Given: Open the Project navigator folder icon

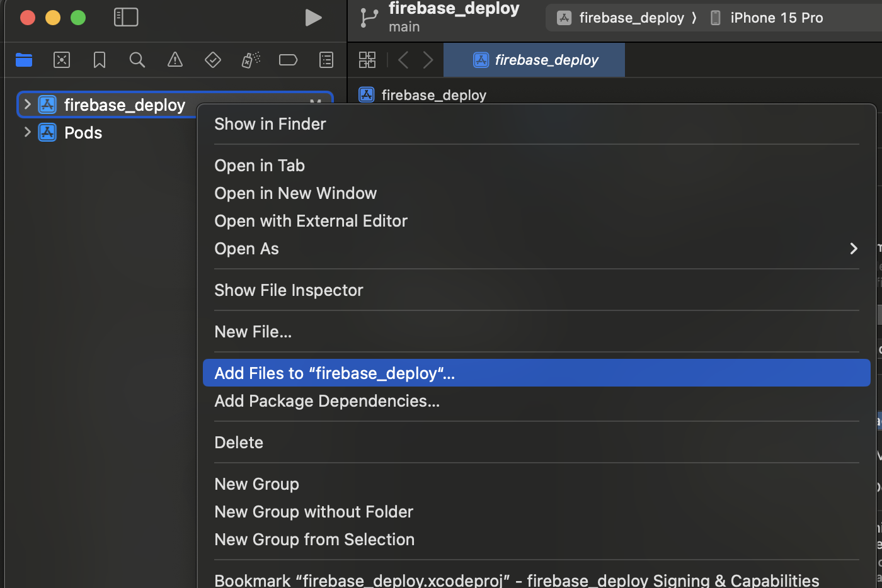Looking at the screenshot, I should point(24,60).
